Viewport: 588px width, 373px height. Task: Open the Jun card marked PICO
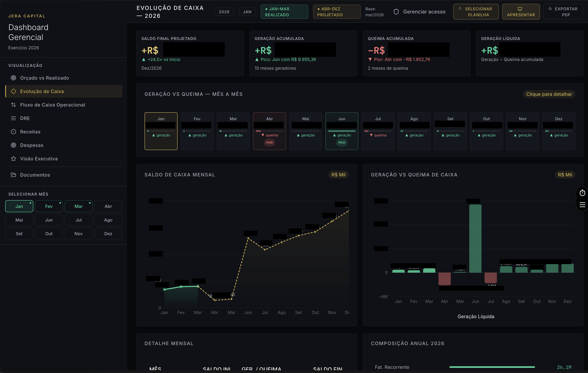pos(342,131)
